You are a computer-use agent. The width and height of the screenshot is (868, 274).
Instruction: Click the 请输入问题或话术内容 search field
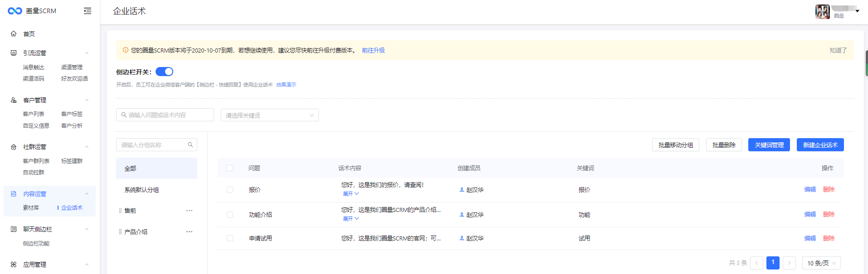[x=165, y=115]
